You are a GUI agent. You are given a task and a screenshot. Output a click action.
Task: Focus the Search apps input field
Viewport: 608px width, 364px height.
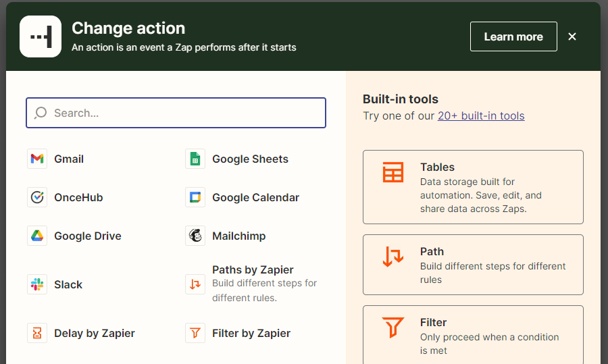(x=182, y=113)
